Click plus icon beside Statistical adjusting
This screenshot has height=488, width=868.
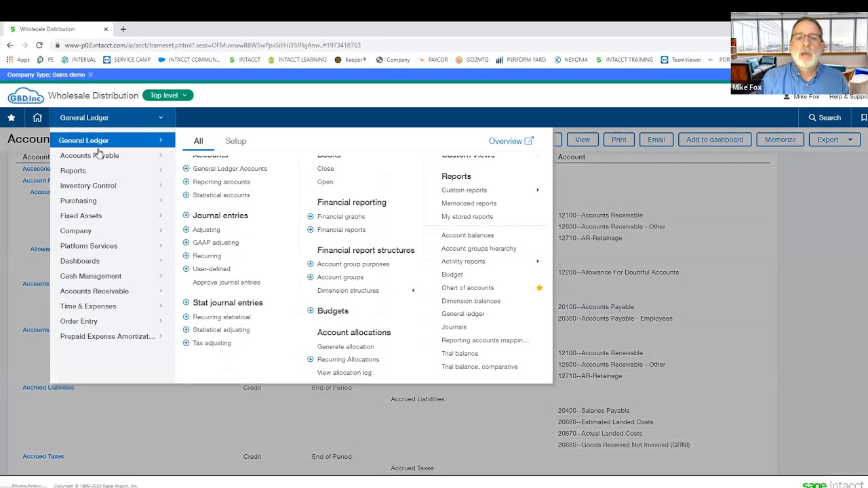point(186,330)
